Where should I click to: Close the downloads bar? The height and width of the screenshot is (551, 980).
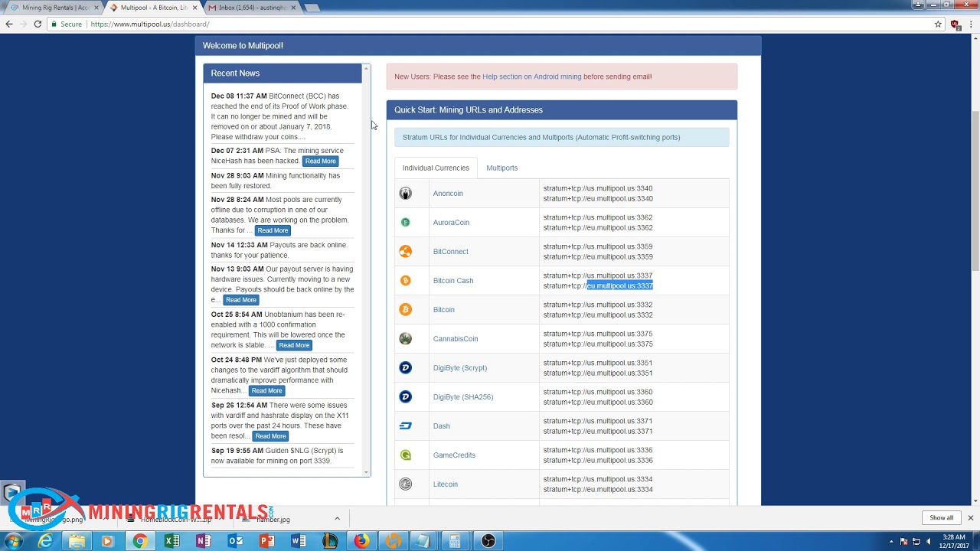point(970,518)
